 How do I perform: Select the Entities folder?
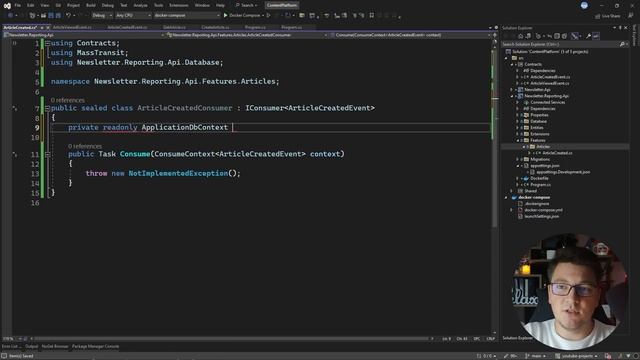tap(536, 128)
